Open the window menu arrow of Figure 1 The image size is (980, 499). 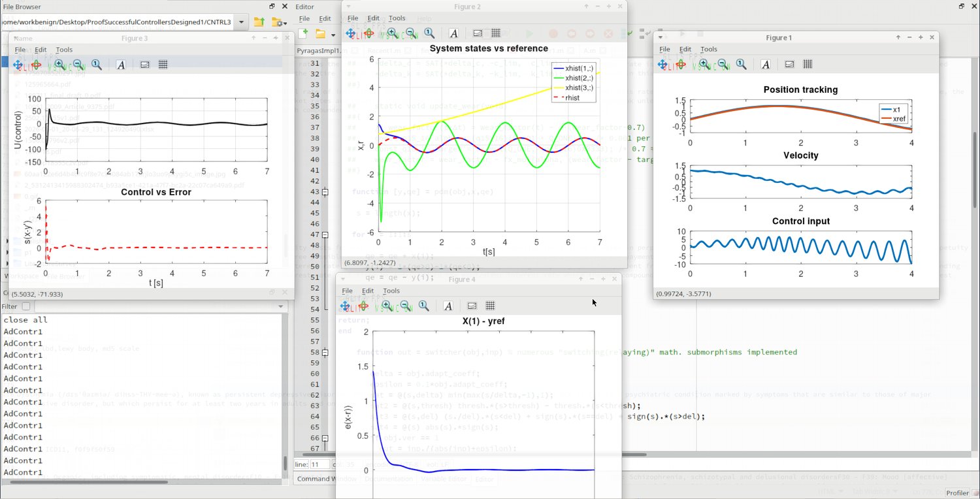click(x=661, y=38)
